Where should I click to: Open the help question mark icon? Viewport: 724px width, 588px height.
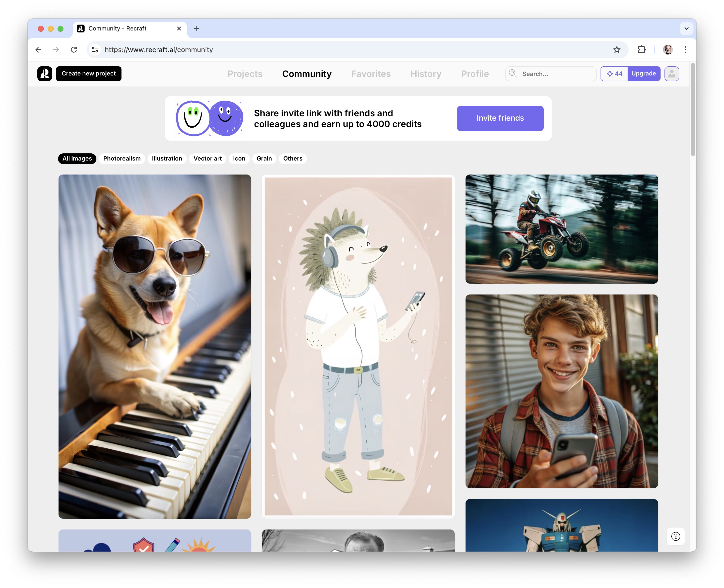coord(675,536)
